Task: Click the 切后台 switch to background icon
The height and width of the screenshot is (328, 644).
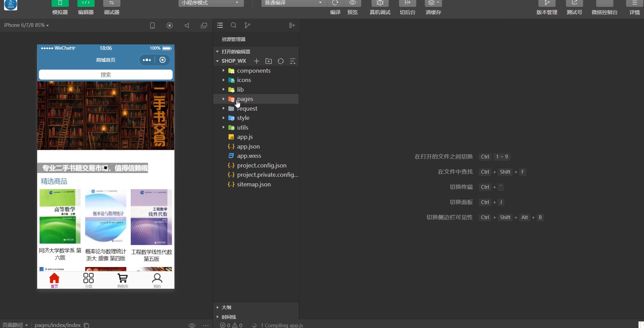Action: (407, 3)
